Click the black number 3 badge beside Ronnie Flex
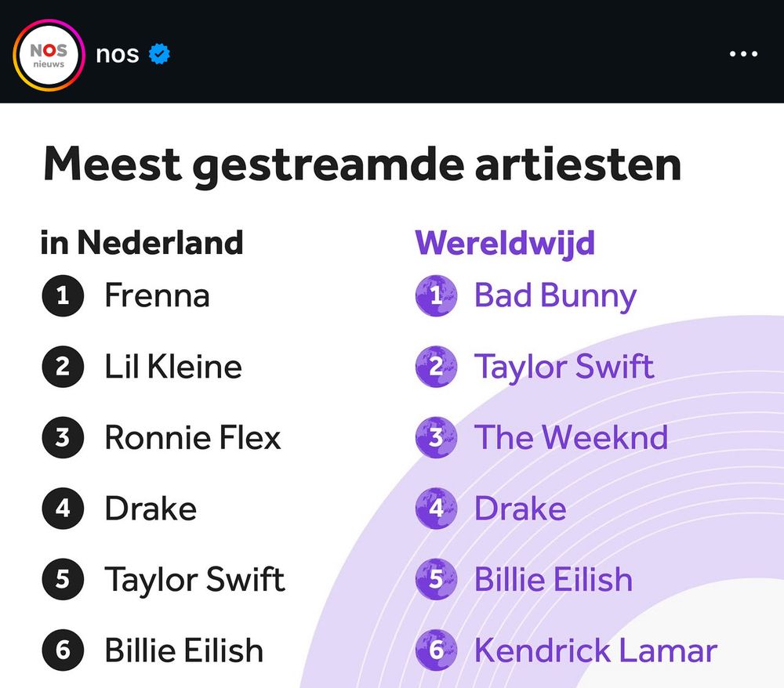 pyautogui.click(x=63, y=438)
